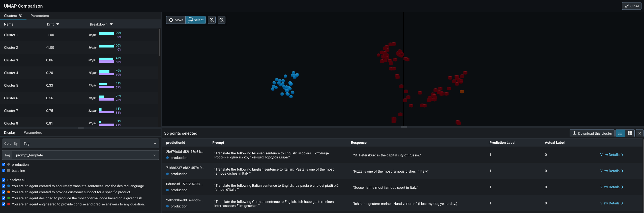644x213 pixels.
Task: Switch to list view icon
Action: [620, 133]
